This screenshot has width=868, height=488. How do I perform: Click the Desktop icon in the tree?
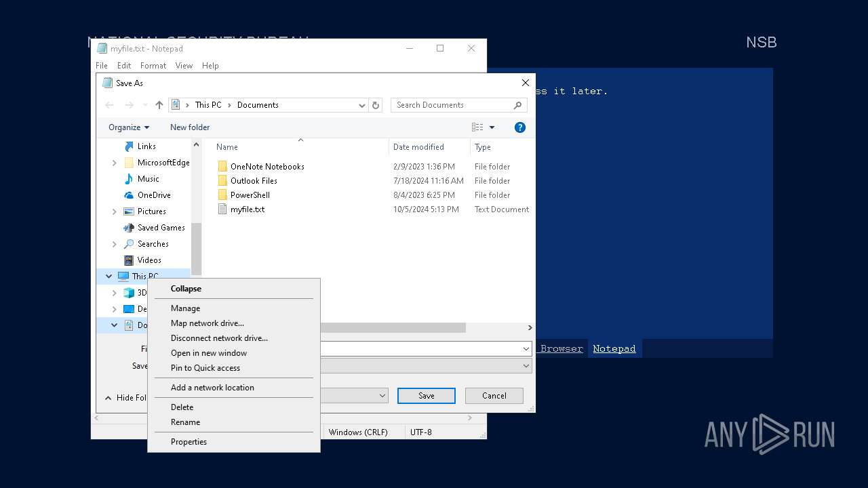129,309
